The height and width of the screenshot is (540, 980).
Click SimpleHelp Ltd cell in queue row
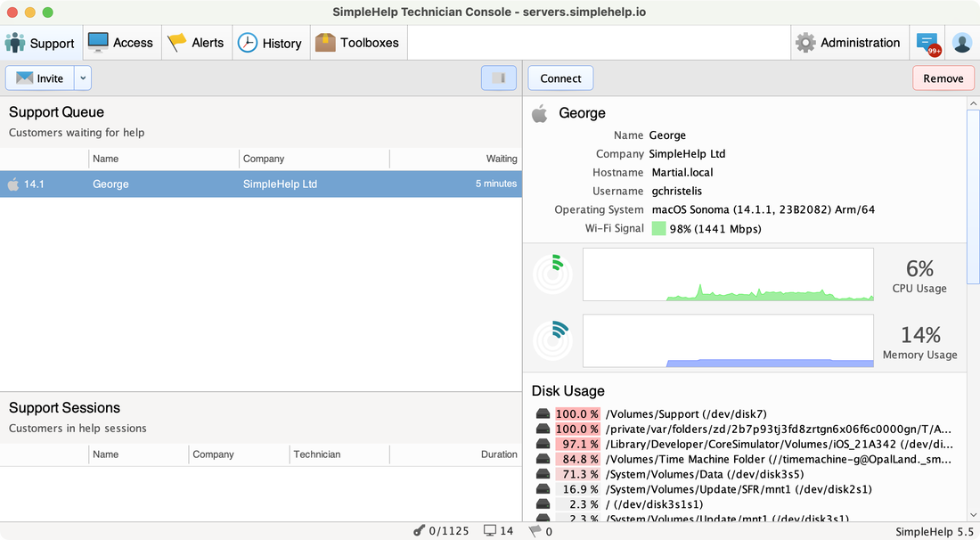(280, 184)
